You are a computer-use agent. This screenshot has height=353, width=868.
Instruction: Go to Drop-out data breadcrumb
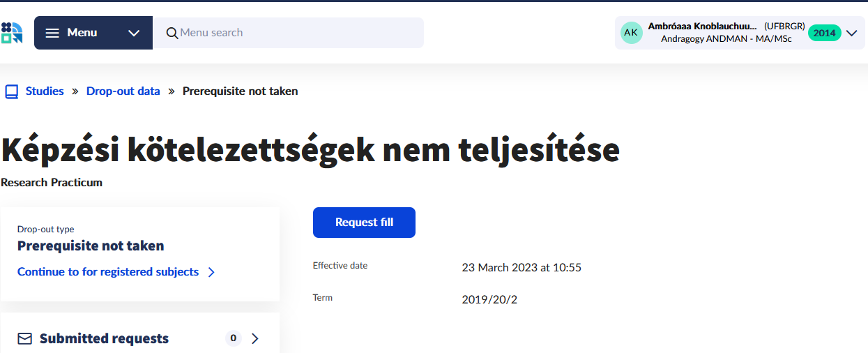[123, 91]
